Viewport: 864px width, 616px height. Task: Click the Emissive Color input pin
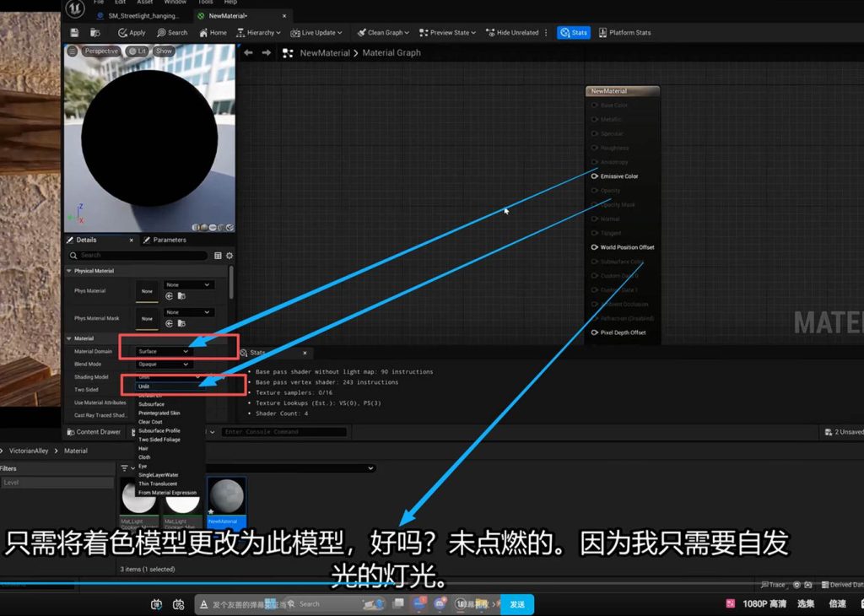(x=594, y=176)
